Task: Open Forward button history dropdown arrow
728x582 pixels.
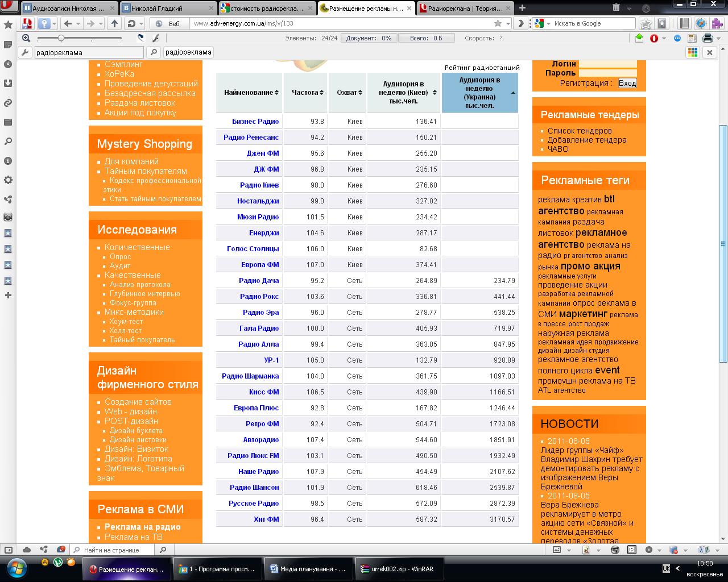Action: coord(101,23)
